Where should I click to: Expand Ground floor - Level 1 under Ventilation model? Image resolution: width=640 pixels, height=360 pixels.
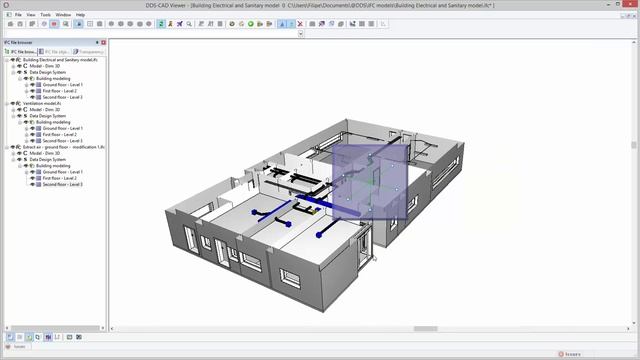point(27,129)
